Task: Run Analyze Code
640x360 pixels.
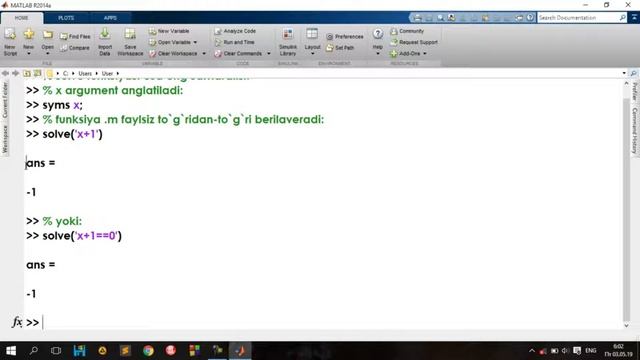Action: click(235, 31)
